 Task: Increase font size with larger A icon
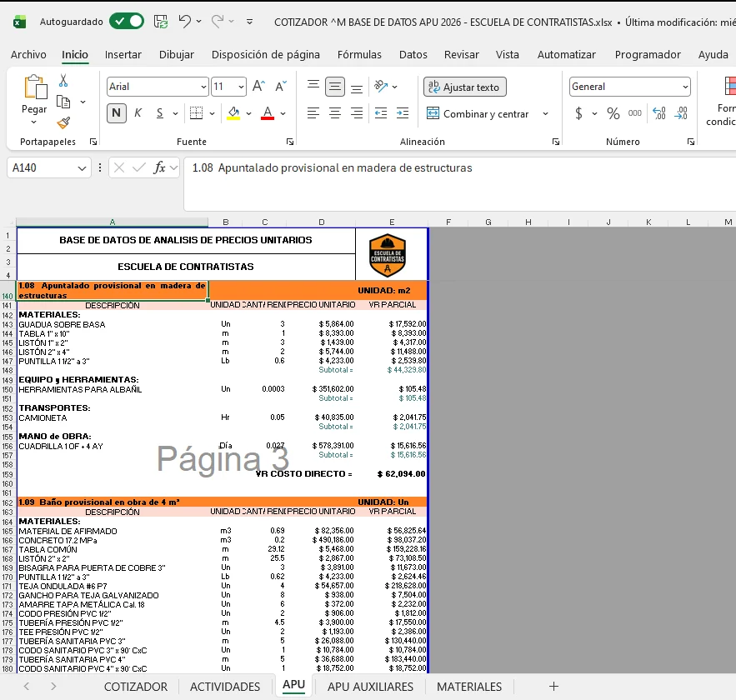pyautogui.click(x=258, y=87)
